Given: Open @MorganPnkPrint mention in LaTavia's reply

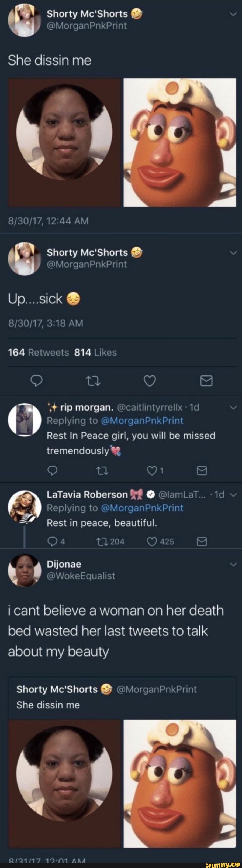Looking at the screenshot, I should pyautogui.click(x=142, y=508).
